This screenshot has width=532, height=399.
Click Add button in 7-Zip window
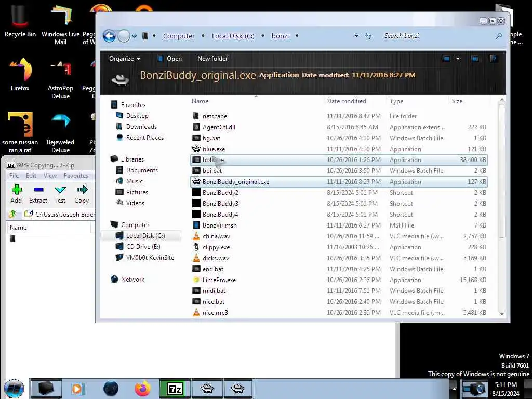(x=16, y=194)
